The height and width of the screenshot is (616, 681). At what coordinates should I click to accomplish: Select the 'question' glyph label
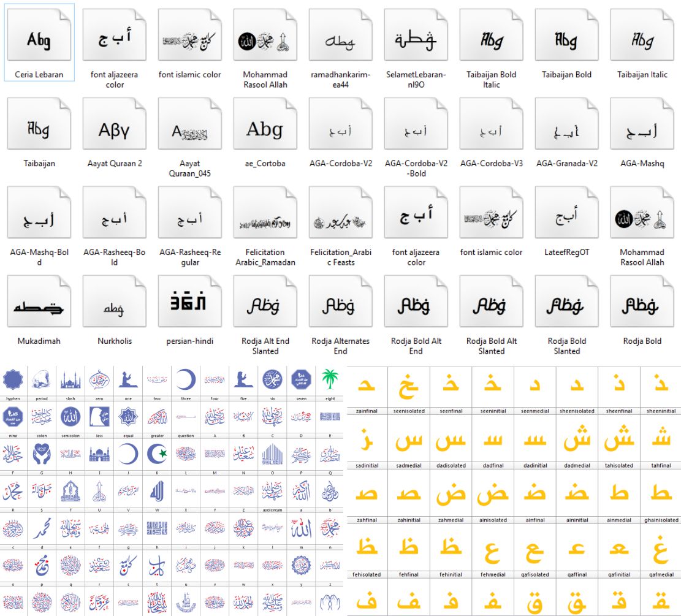pos(186,436)
